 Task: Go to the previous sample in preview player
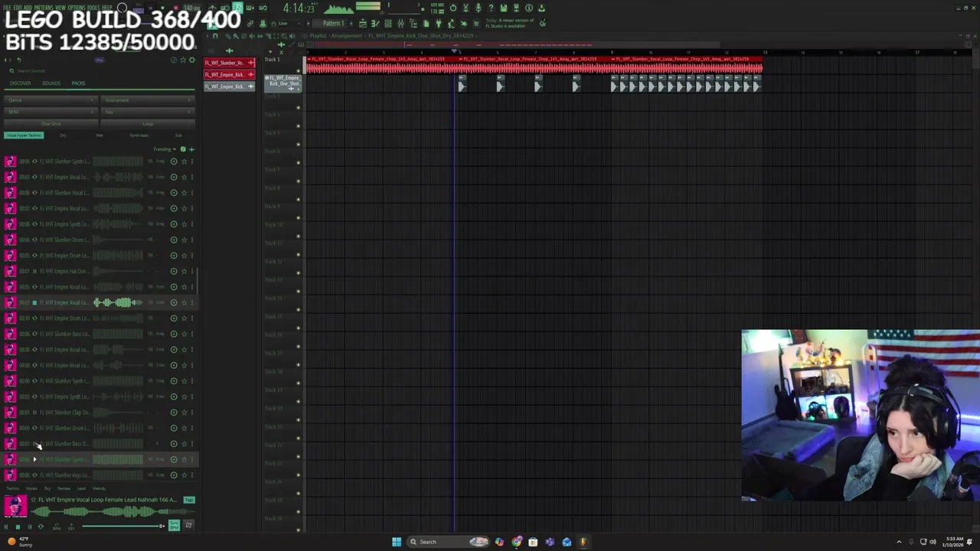coord(7,527)
